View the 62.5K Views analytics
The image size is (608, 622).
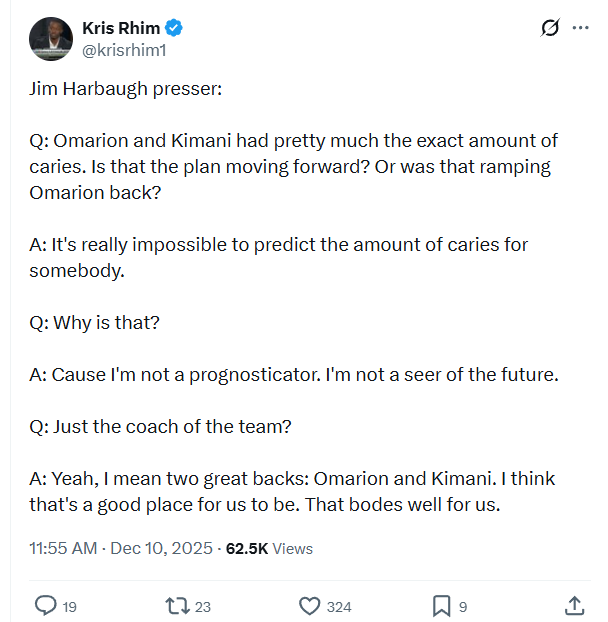point(270,548)
